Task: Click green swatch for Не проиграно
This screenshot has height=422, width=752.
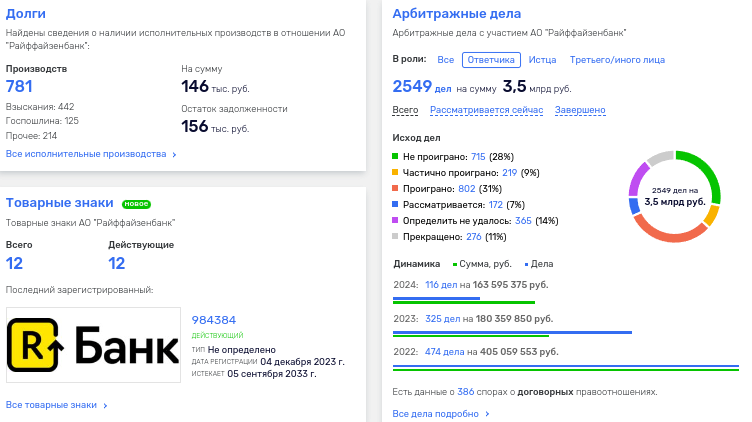Action: (395, 156)
